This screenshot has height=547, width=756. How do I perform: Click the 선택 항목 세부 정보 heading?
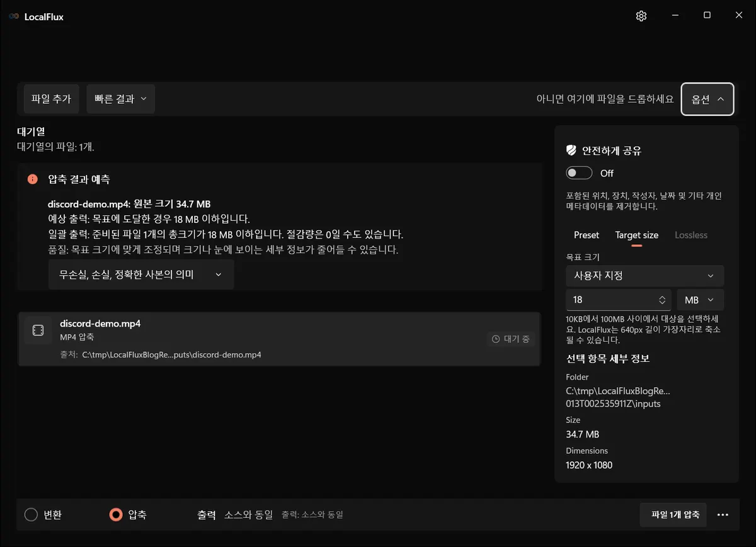[608, 359]
